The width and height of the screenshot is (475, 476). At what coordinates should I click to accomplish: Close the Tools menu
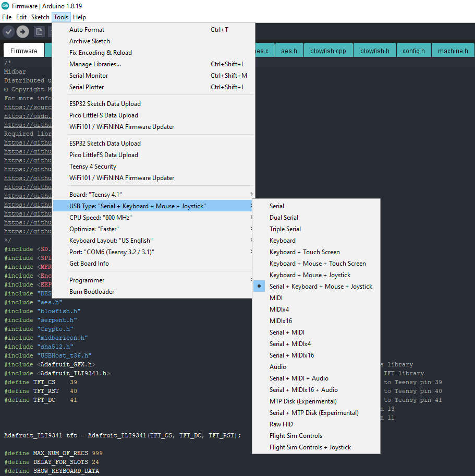point(61,17)
